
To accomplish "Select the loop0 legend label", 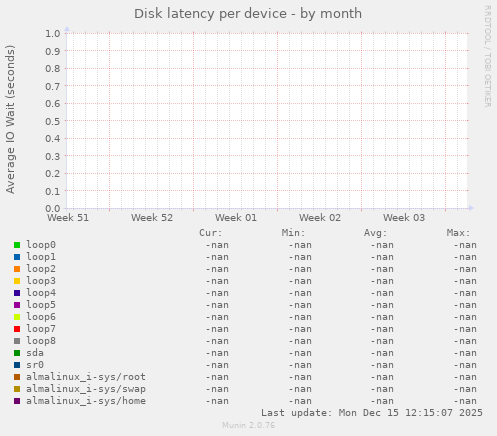I will (x=41, y=245).
